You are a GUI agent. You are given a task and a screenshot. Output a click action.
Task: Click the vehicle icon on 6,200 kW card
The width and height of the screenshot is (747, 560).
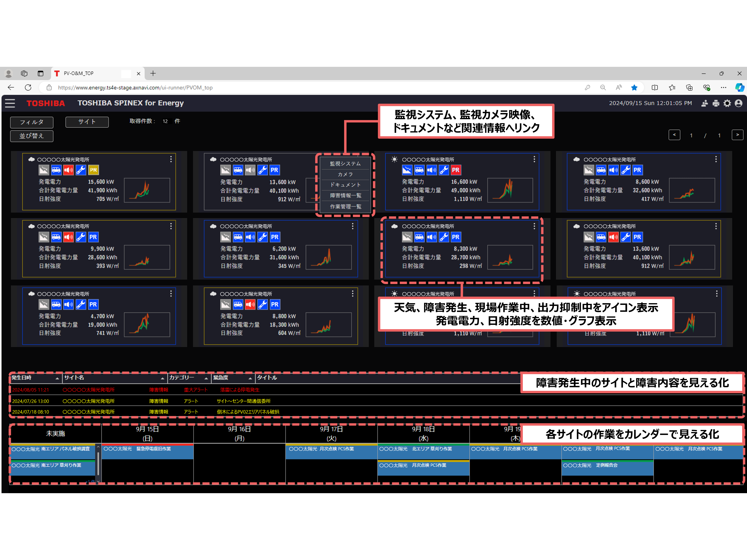click(238, 237)
